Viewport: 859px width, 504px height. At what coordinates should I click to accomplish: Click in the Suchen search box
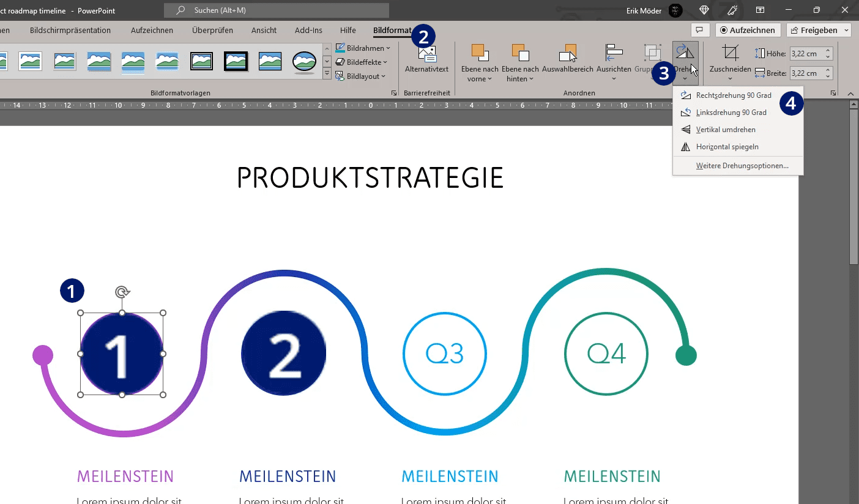point(277,10)
